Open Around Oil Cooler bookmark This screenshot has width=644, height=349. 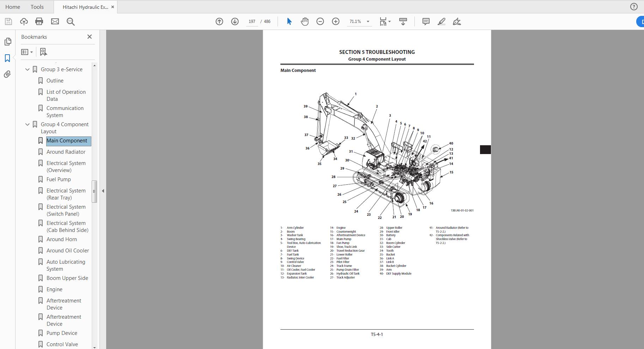[68, 251]
